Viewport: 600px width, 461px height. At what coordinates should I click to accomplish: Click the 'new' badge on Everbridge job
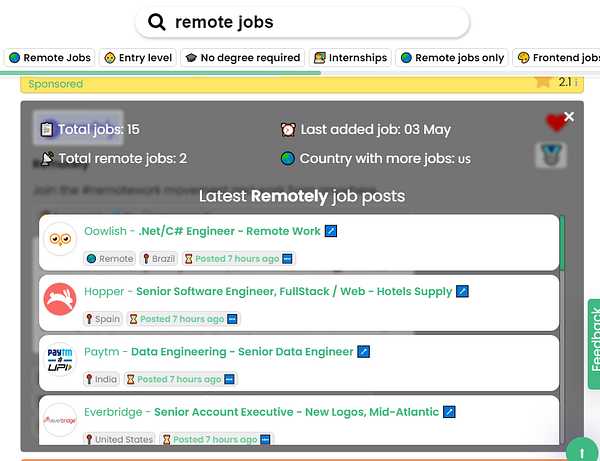[x=265, y=440]
